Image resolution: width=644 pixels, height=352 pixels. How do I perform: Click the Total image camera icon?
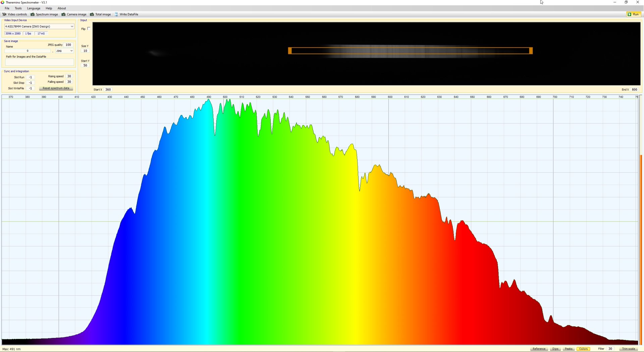(92, 14)
